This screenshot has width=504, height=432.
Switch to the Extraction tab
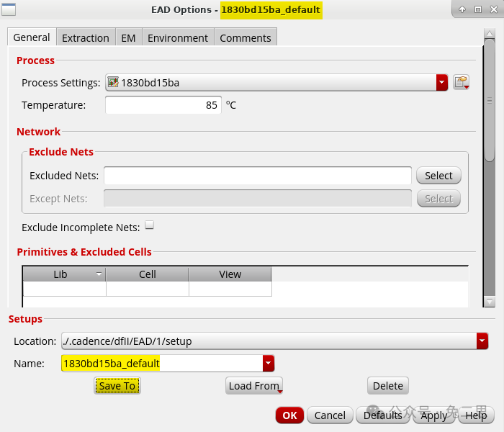[85, 38]
